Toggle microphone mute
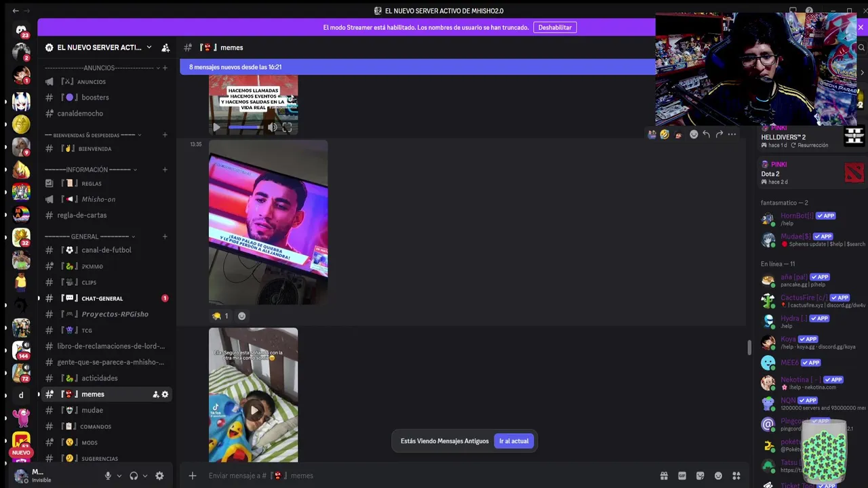This screenshot has width=868, height=488. tap(108, 476)
